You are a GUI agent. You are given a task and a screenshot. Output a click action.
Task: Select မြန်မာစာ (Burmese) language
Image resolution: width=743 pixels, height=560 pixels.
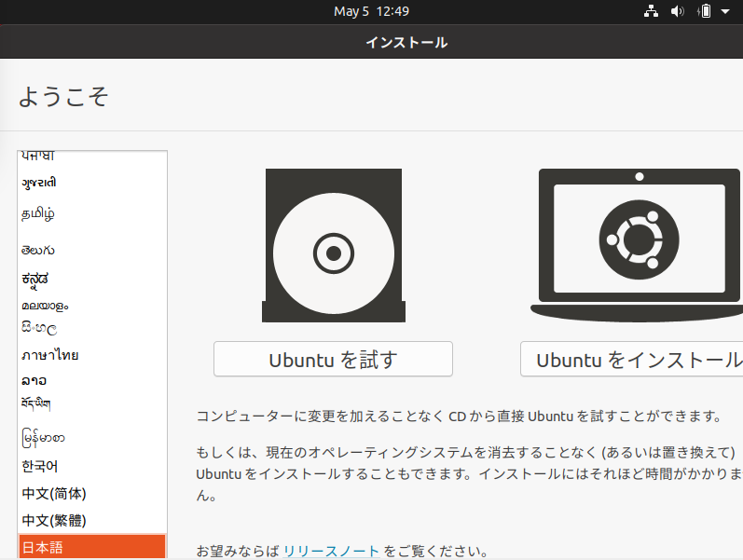click(x=92, y=438)
